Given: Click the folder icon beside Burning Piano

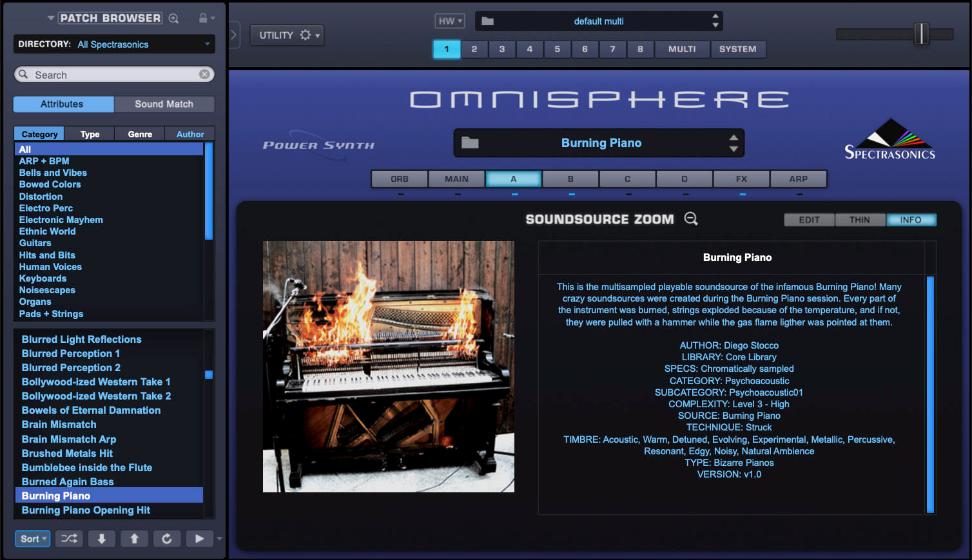Looking at the screenshot, I should coord(470,143).
